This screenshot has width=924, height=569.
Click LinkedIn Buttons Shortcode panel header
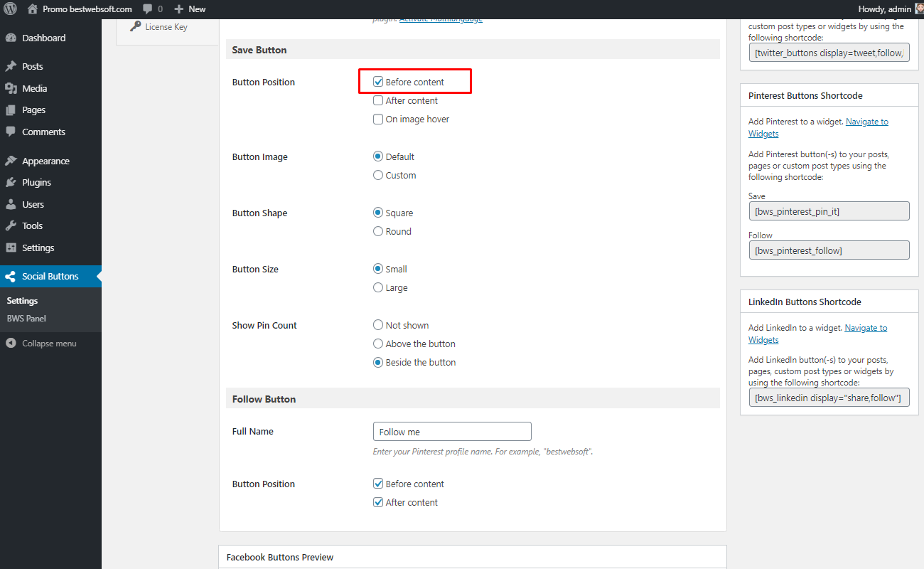point(829,302)
